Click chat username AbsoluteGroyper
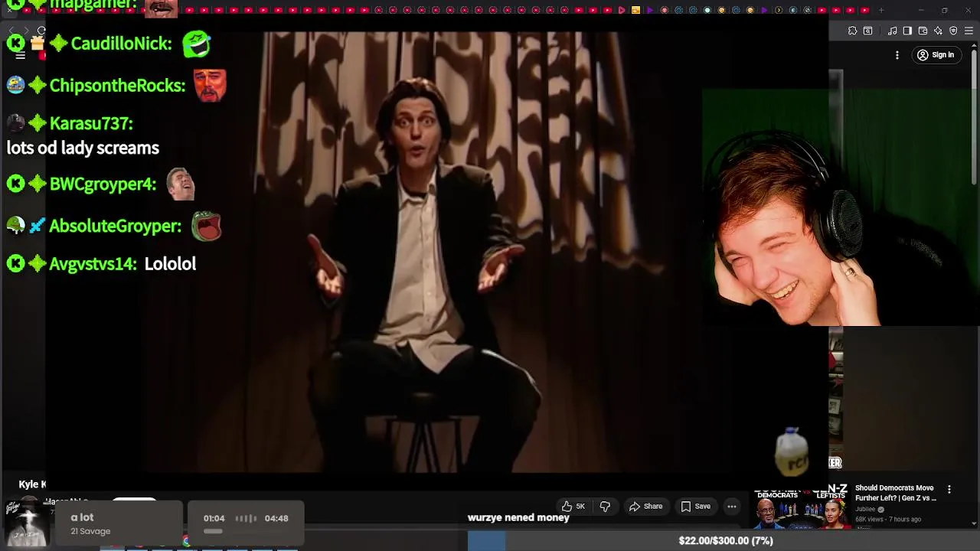The height and width of the screenshot is (551, 980). tap(115, 226)
